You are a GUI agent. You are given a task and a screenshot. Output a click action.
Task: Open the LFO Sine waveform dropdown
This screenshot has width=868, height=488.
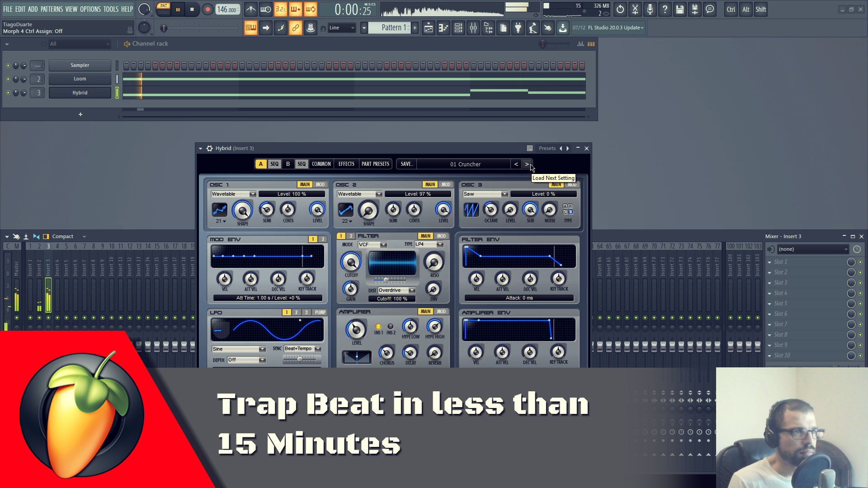pos(239,349)
